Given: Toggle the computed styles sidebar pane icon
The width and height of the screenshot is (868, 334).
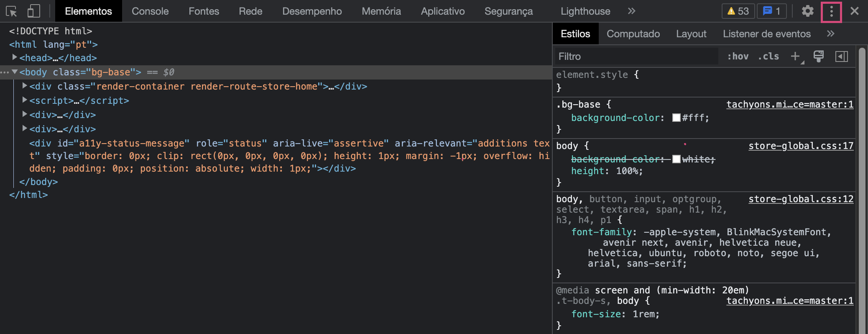Looking at the screenshot, I should [x=841, y=57].
